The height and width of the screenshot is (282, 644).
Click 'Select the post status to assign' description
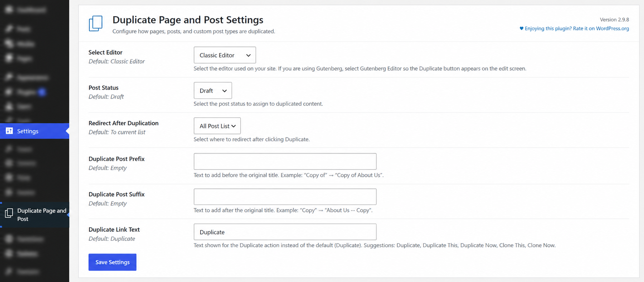click(258, 104)
